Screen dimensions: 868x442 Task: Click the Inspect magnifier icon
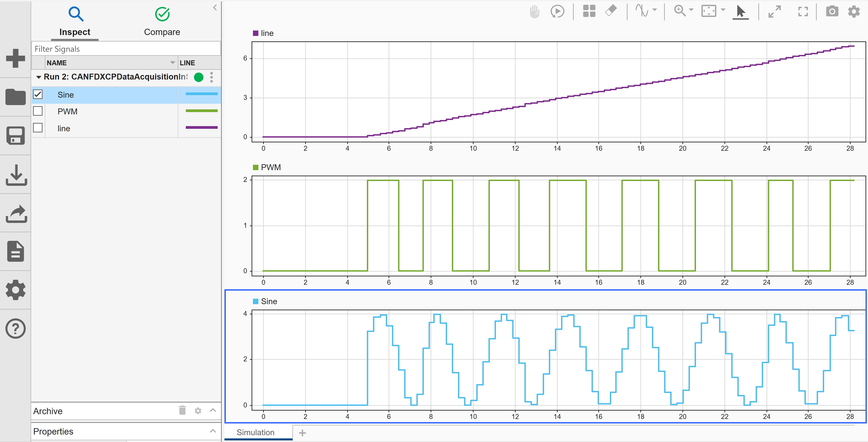(76, 14)
